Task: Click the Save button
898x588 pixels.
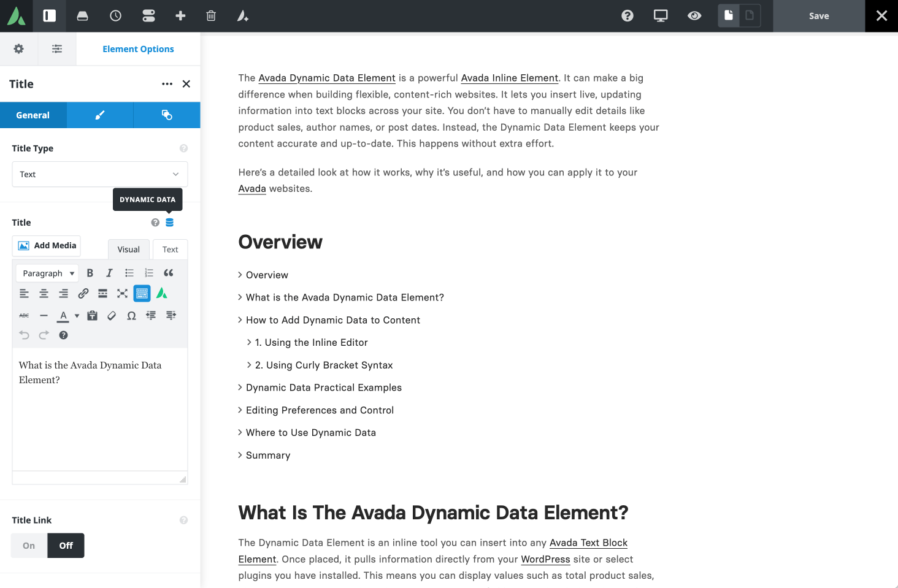Action: pyautogui.click(x=818, y=16)
